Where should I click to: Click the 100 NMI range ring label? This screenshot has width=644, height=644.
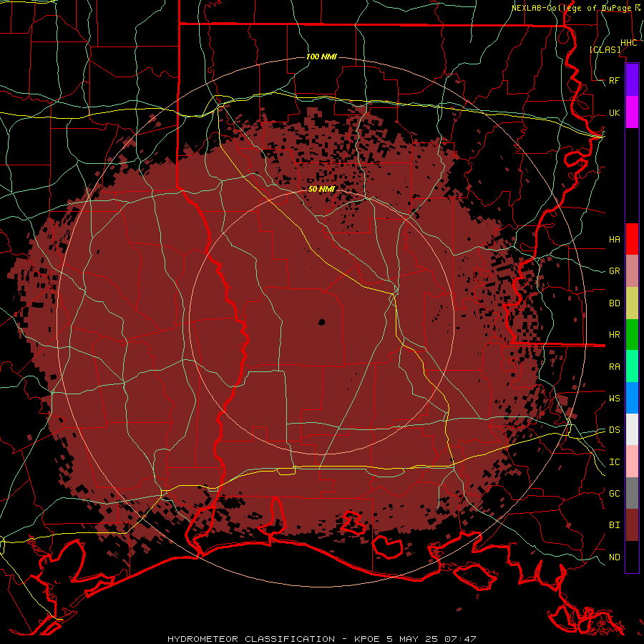tap(321, 57)
